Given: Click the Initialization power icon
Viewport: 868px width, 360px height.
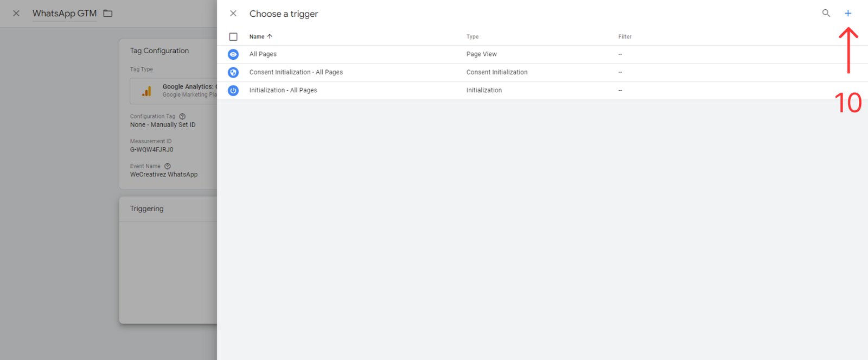Looking at the screenshot, I should coord(233,91).
